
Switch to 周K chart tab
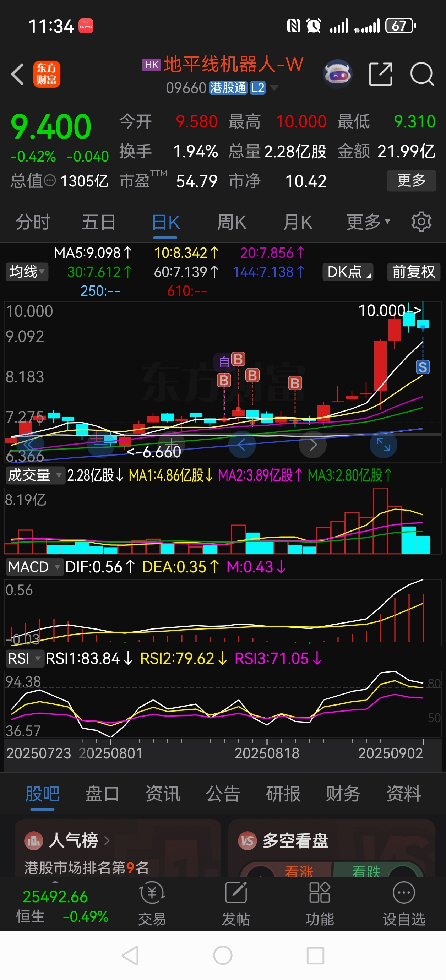pyautogui.click(x=232, y=222)
